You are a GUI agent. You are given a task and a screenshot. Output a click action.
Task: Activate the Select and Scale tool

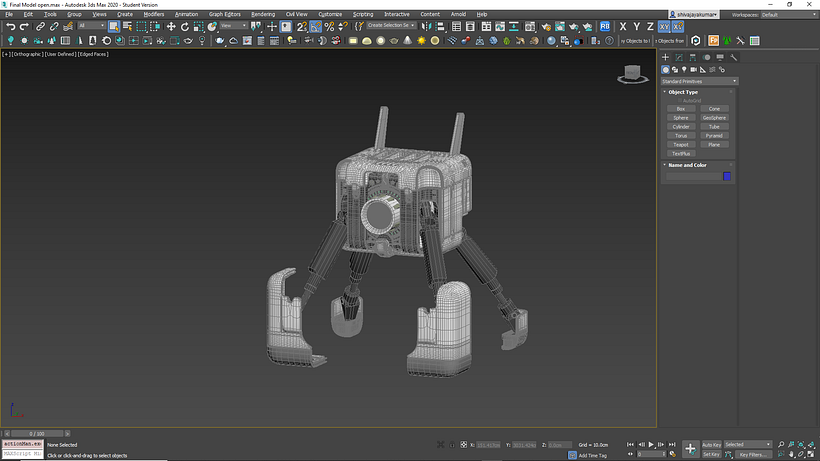point(198,26)
